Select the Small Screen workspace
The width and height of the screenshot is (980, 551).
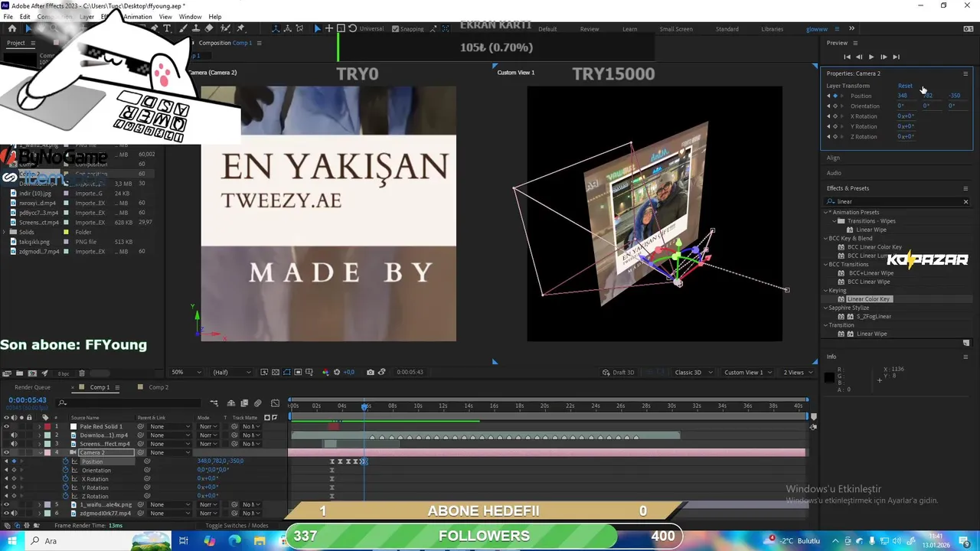[676, 29]
